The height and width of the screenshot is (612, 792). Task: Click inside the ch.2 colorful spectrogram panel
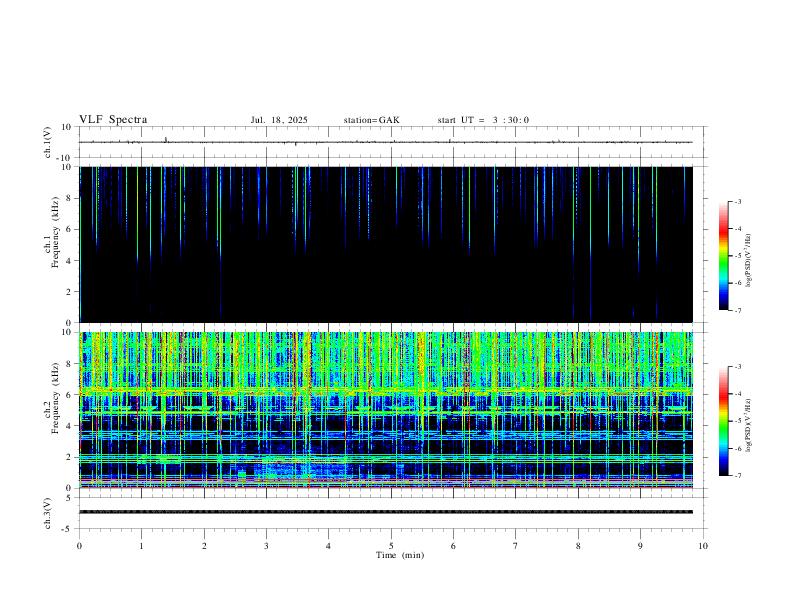[x=386, y=410]
